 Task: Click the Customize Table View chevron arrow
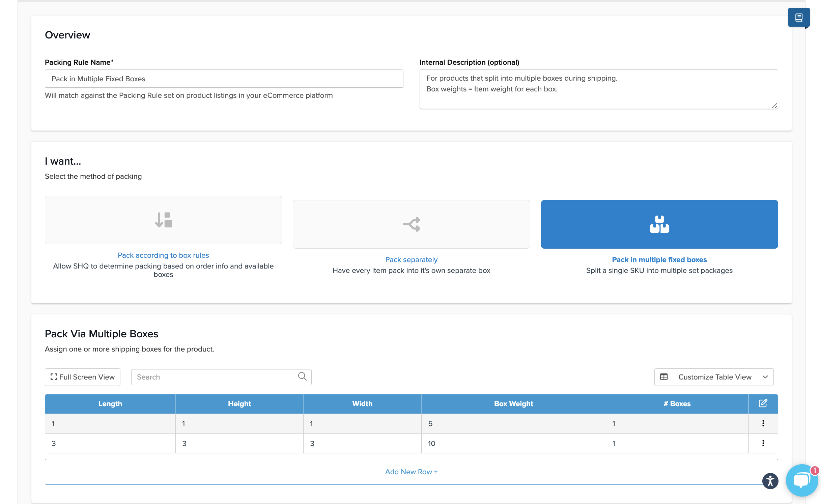point(765,377)
